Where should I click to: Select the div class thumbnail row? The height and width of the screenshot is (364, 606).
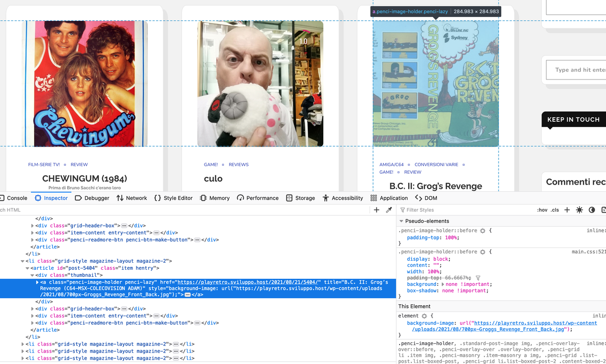coord(199,275)
